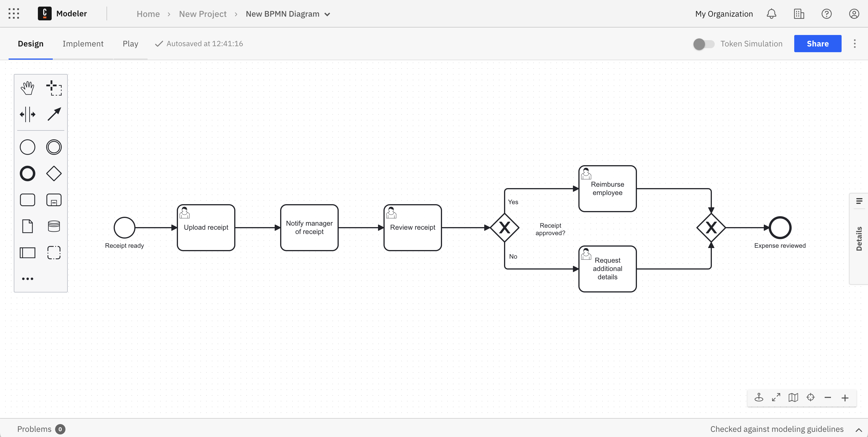Screen dimensions: 868x437
Task: Expand the diagram options overflow menu
Action: pyautogui.click(x=855, y=44)
